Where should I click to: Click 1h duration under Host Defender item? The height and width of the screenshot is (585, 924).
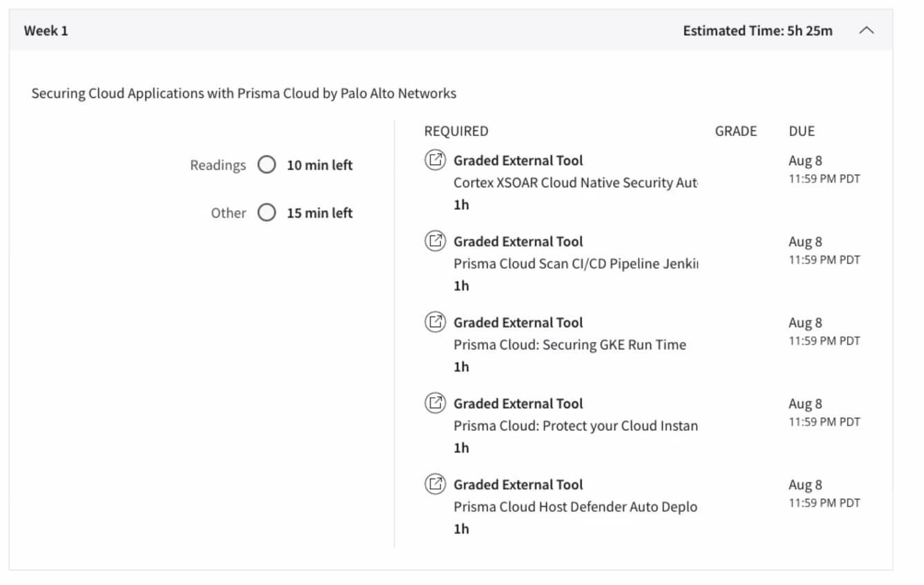coord(461,528)
